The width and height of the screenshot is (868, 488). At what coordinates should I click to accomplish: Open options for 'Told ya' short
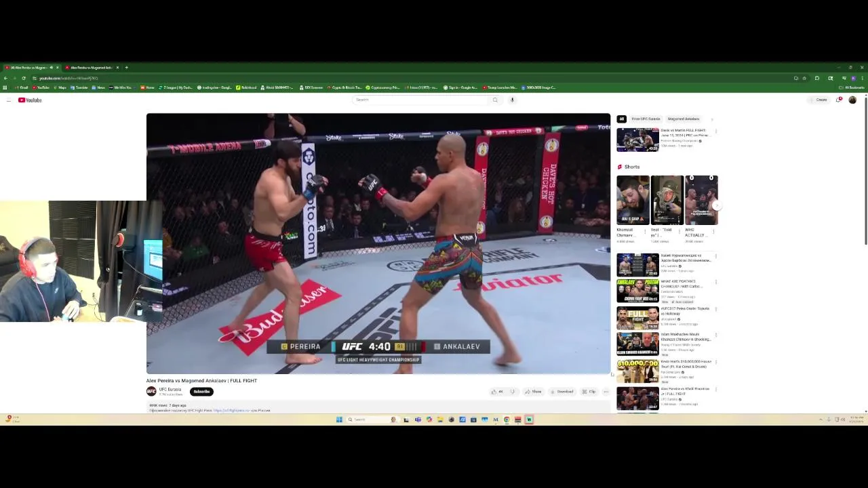(679, 231)
